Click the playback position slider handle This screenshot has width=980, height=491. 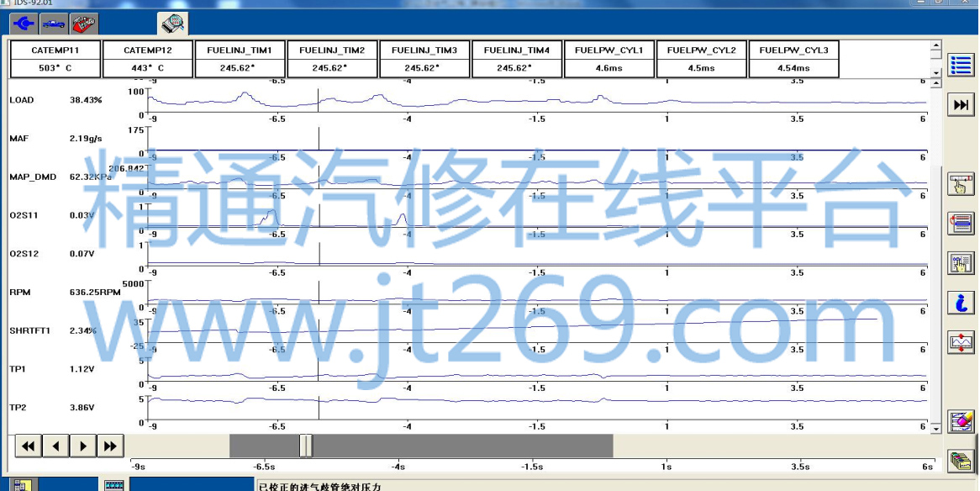(306, 446)
